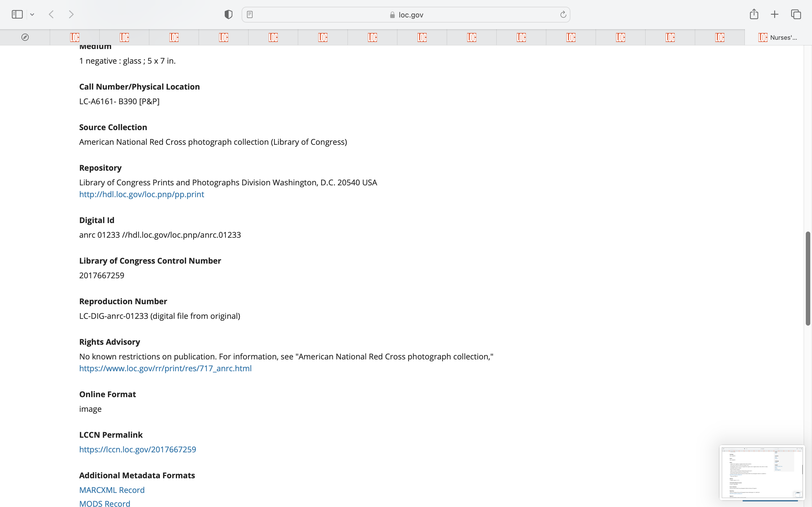Open the MODS Record link

tap(105, 503)
